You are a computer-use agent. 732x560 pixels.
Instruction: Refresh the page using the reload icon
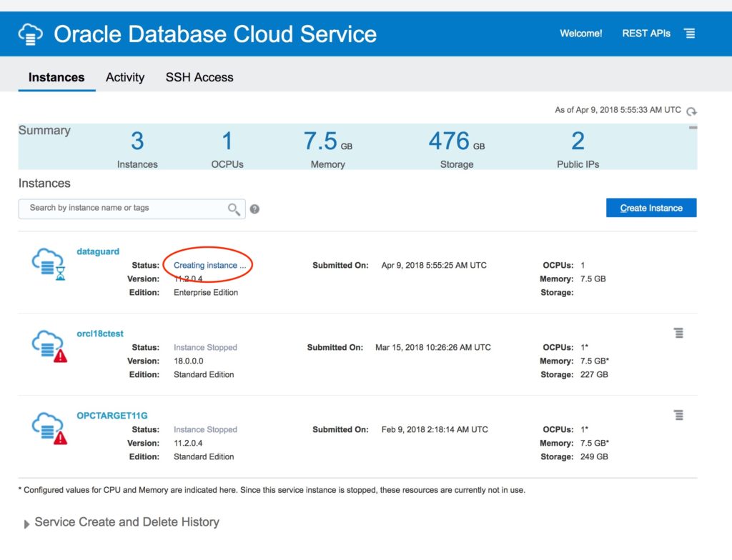[x=691, y=111]
